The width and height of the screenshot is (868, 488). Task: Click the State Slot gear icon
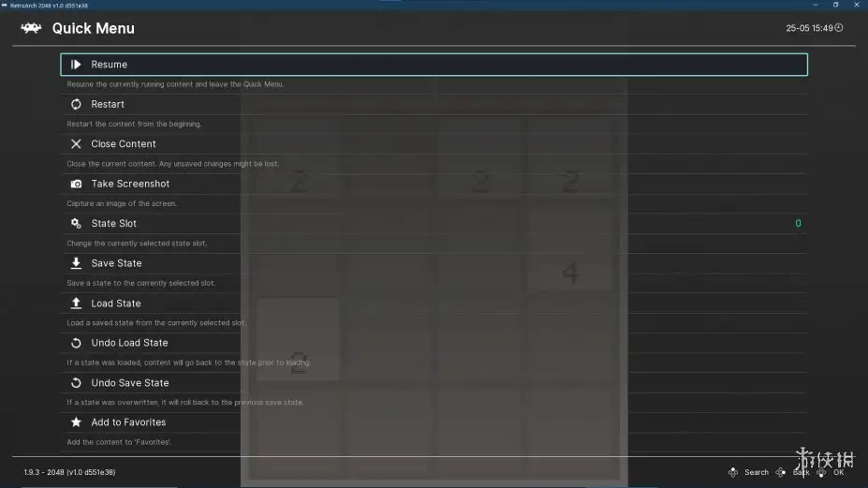pos(76,223)
